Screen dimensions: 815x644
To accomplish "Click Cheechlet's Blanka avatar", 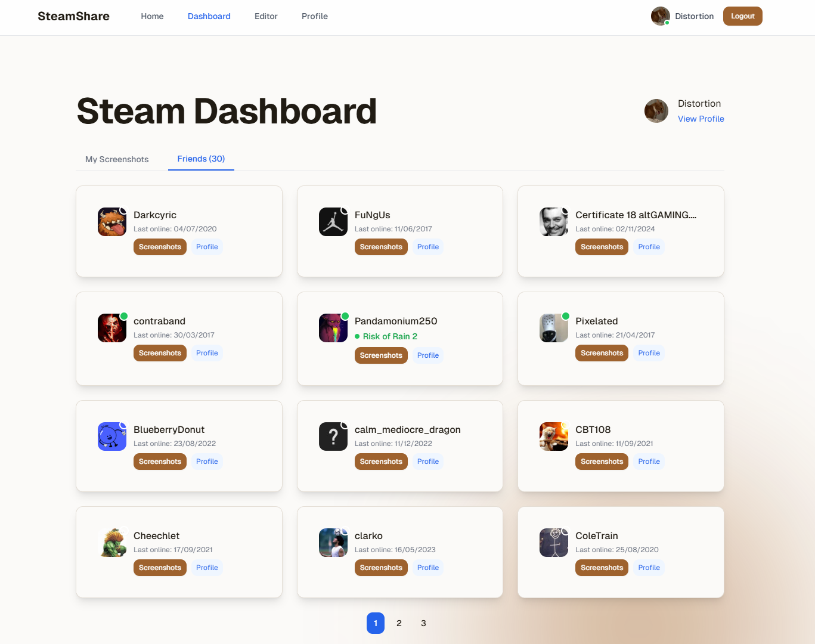I will point(112,543).
